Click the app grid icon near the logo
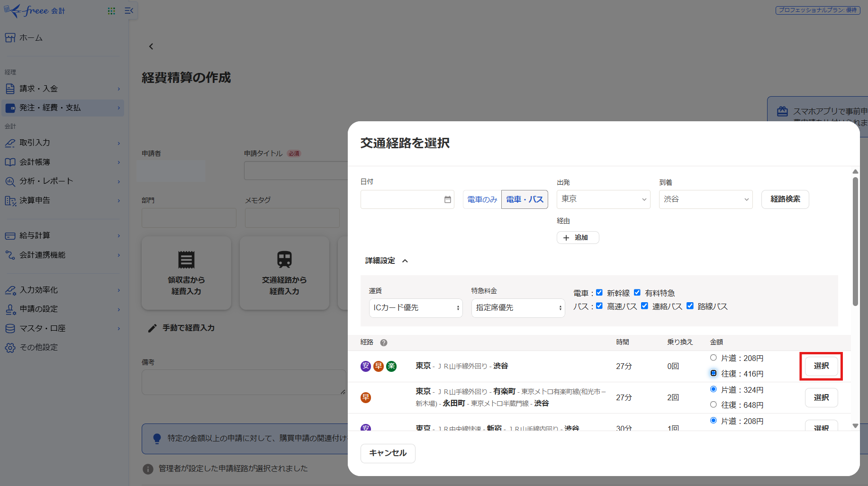This screenshot has width=868, height=486. pos(111,10)
